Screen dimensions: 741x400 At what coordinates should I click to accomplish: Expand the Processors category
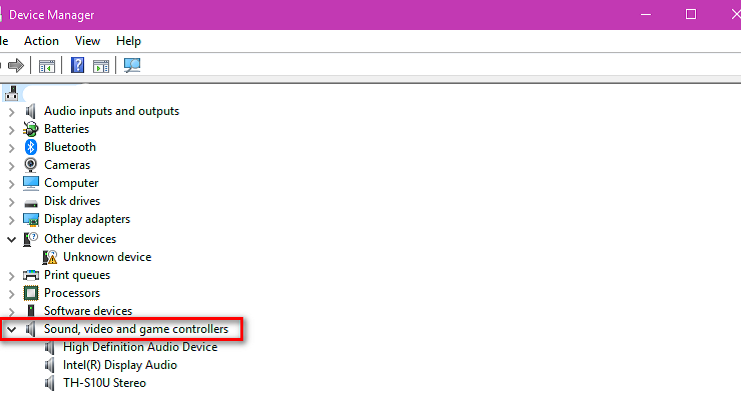[11, 294]
